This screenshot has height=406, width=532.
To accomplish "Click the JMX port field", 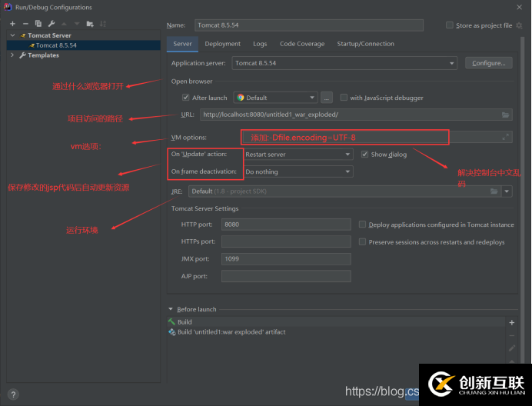I will (x=286, y=258).
